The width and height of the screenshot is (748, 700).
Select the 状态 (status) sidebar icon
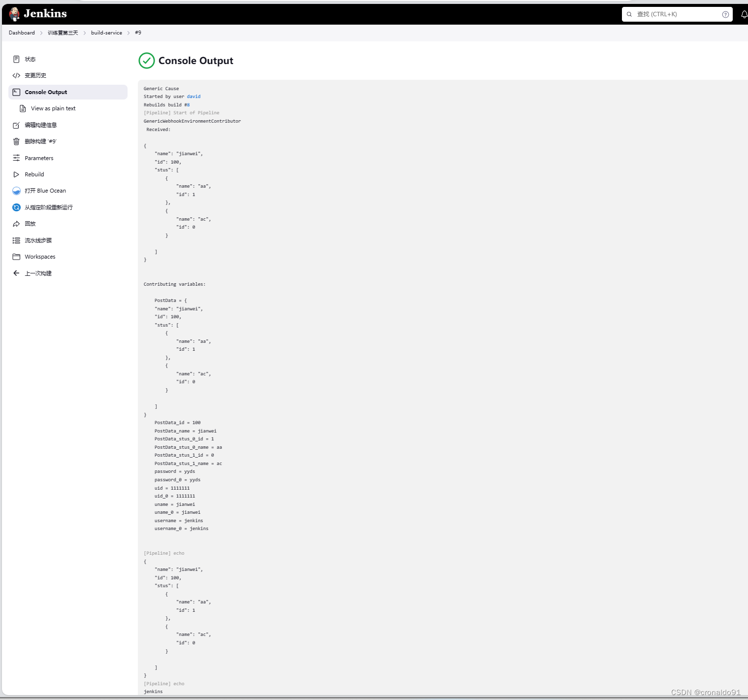click(x=16, y=59)
